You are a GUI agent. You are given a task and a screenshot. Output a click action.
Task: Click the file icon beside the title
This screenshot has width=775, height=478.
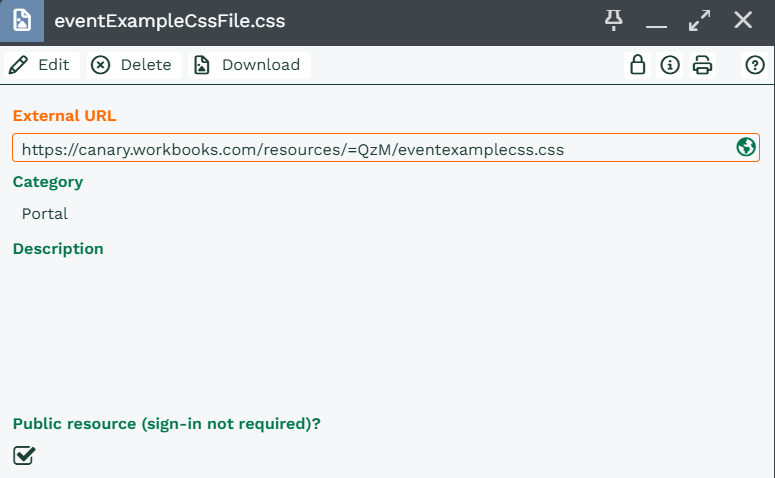coord(22,21)
